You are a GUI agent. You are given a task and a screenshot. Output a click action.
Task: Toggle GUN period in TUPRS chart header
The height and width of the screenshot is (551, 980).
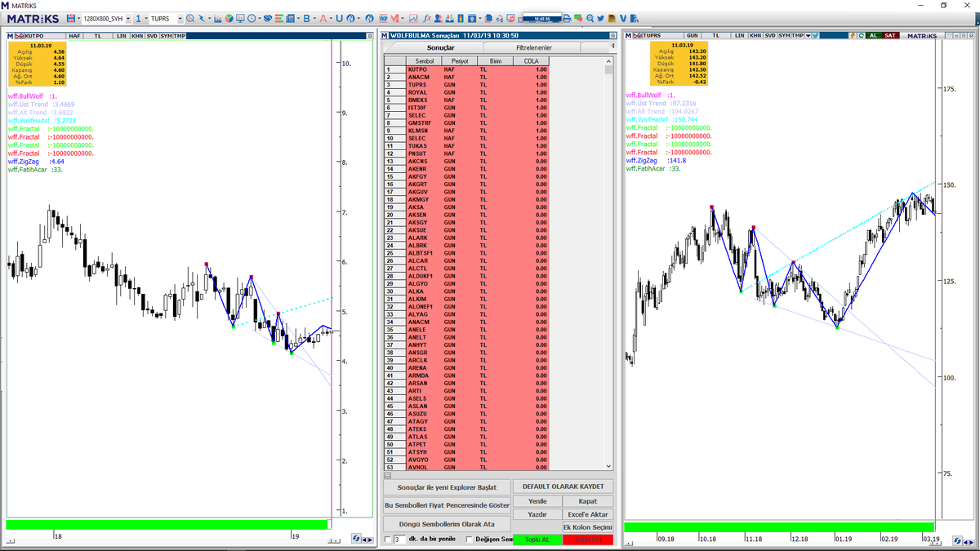click(x=692, y=36)
